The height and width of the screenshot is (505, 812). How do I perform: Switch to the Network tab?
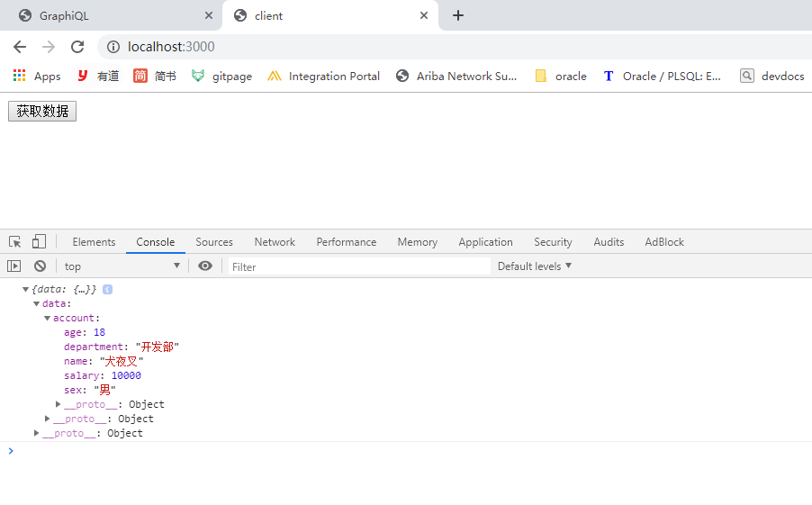tap(275, 242)
